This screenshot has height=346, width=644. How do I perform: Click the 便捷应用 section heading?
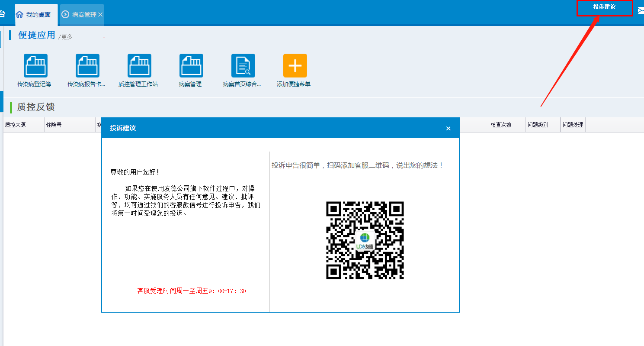37,35
